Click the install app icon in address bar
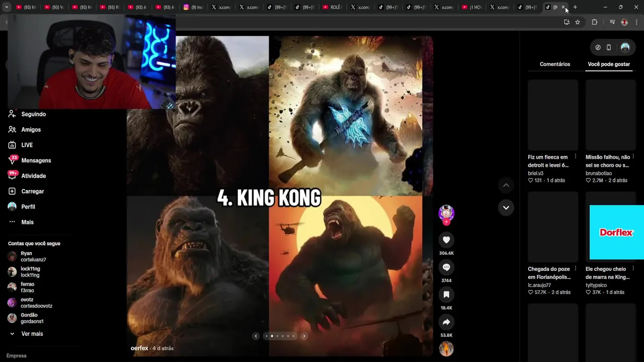Viewport: 644px width, 362px height. point(567,22)
